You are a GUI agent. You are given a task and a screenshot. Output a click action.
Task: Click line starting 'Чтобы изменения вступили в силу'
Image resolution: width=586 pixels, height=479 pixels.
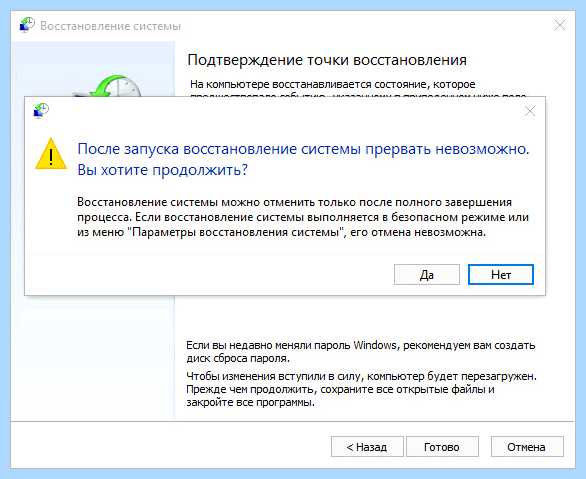(361, 376)
